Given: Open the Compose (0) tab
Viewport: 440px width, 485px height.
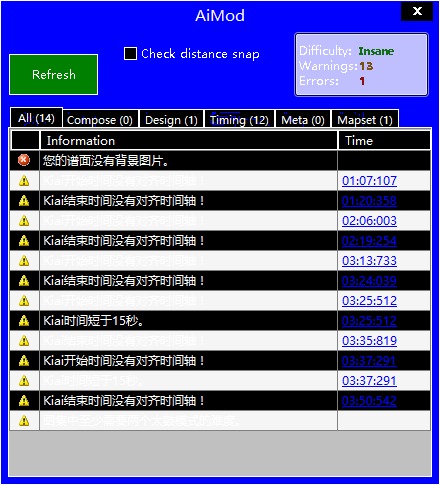Looking at the screenshot, I should [x=100, y=120].
